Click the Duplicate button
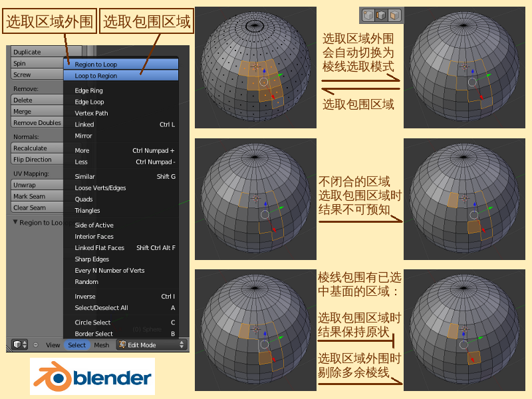 click(x=46, y=52)
